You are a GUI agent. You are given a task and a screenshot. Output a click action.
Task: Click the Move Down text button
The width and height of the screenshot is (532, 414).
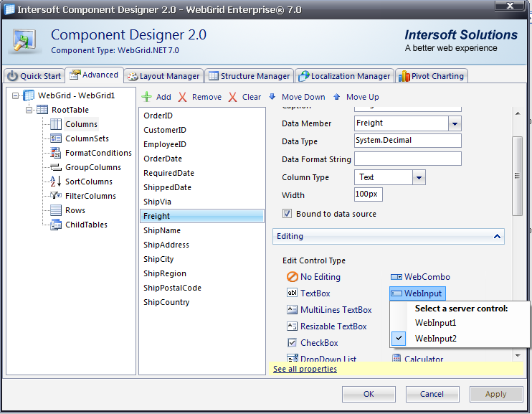303,97
